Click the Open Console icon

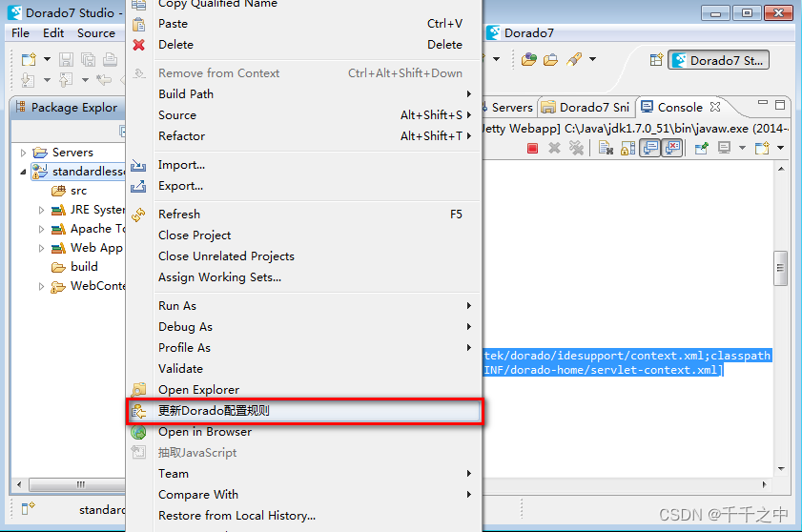coord(762,149)
